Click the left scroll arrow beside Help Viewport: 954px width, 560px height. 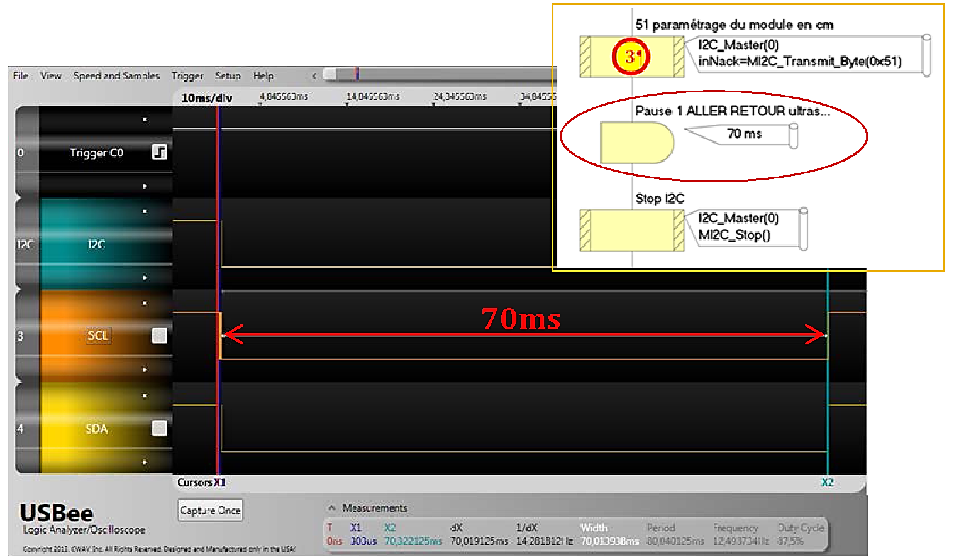point(314,76)
